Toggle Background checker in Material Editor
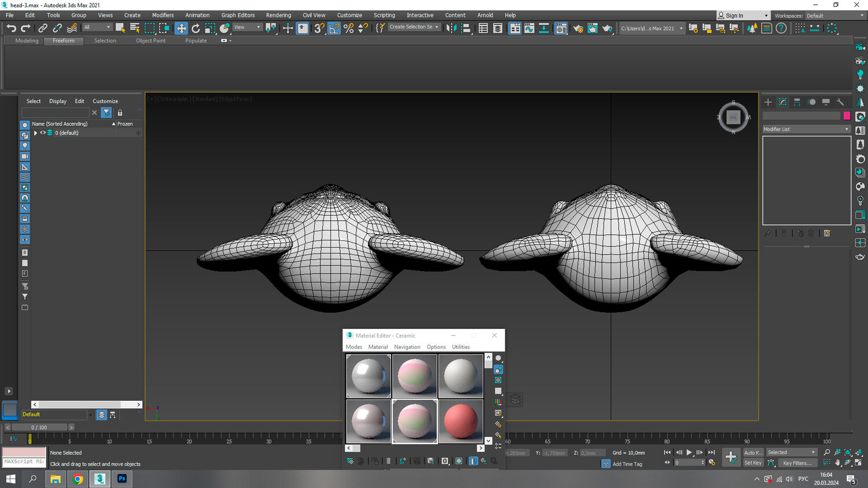The width and height of the screenshot is (868, 488). 498,380
